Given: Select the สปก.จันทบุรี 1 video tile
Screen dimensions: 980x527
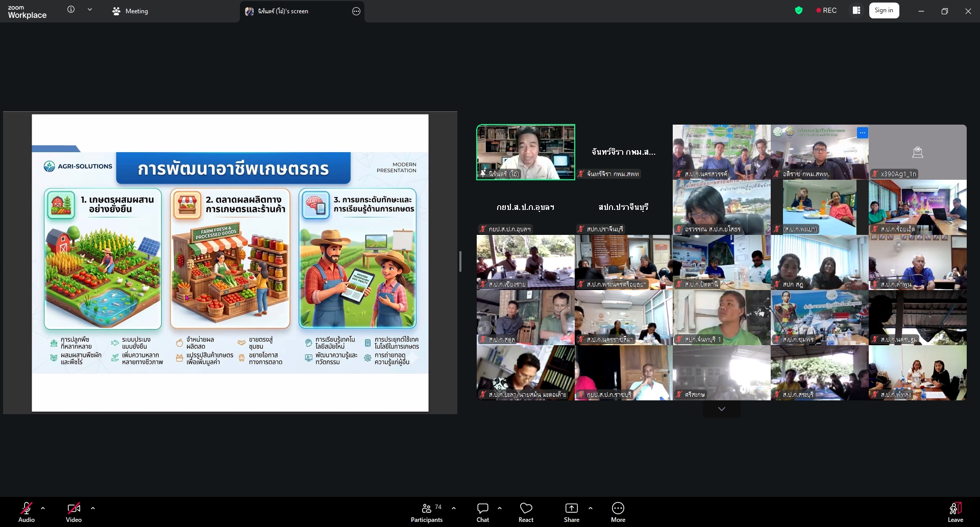Looking at the screenshot, I should point(722,318).
